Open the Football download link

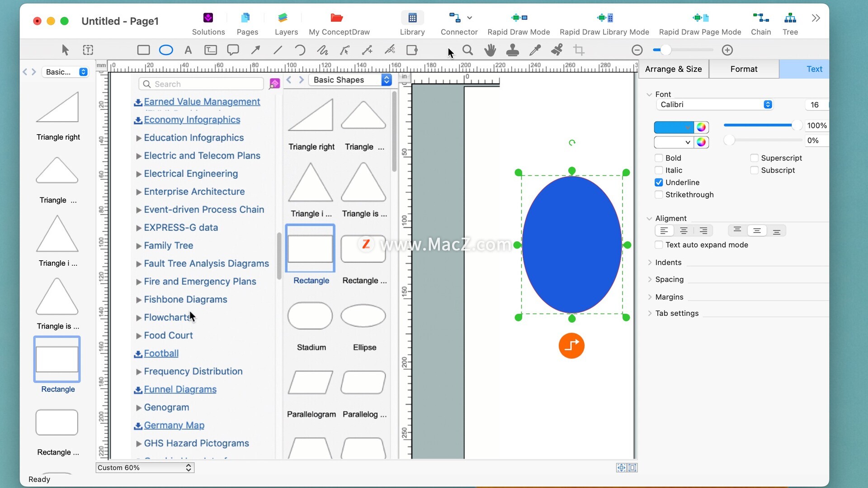click(161, 353)
